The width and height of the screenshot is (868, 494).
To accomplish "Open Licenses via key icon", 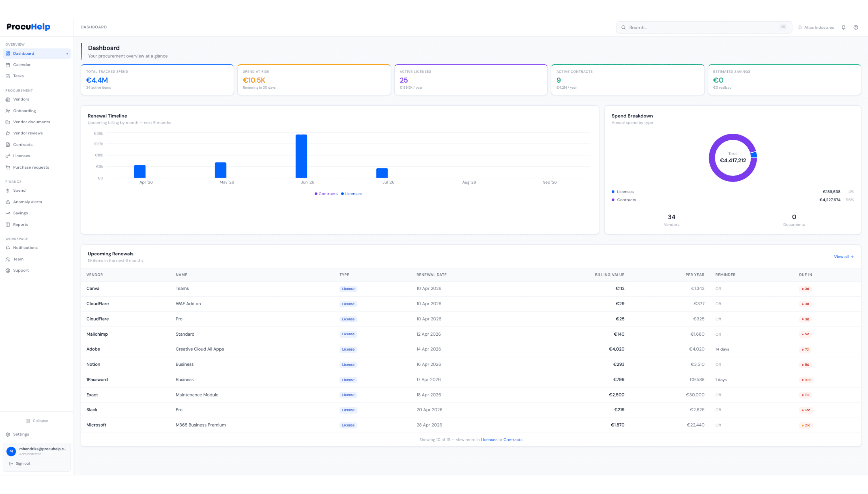I will (x=8, y=156).
